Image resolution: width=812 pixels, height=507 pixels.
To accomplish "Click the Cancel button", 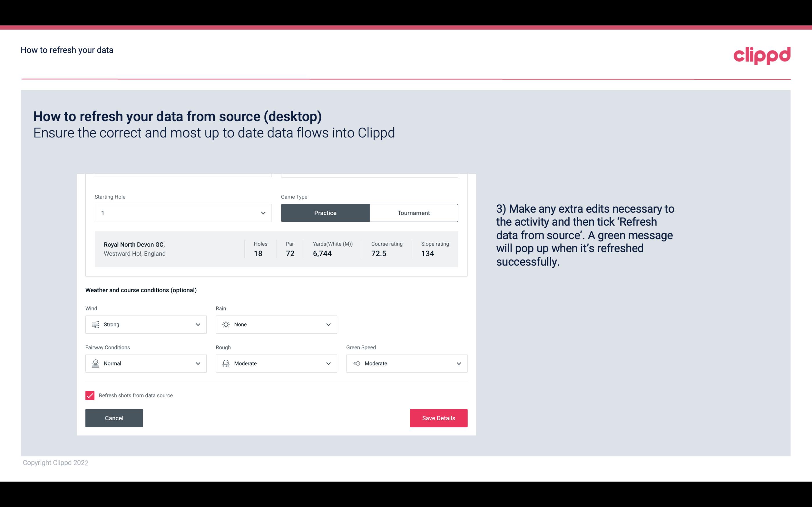I will pyautogui.click(x=114, y=418).
